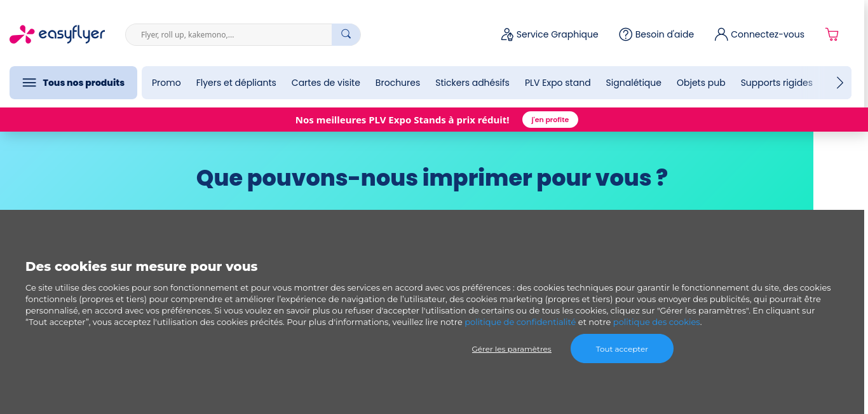The height and width of the screenshot is (414, 868).
Task: Open the shopping cart
Action: tap(832, 34)
